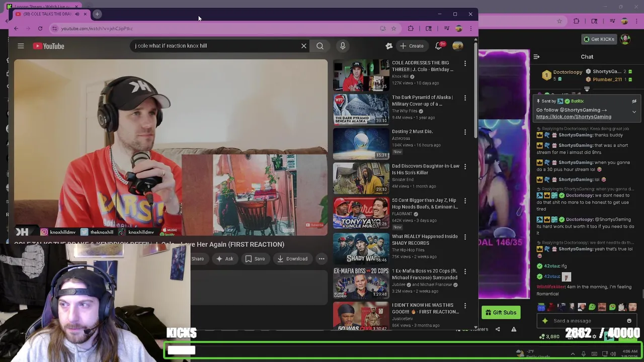Open options for Destiny 2 Must Die video
Screen dimensions: 644x362
[x=465, y=132]
